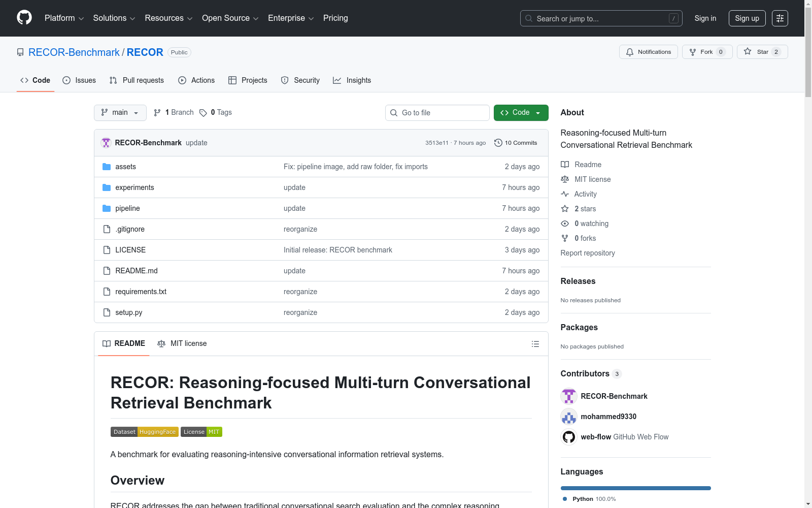Viewport: 812px width, 508px height.
Task: Fork the RECOR repository
Action: [x=707, y=52]
